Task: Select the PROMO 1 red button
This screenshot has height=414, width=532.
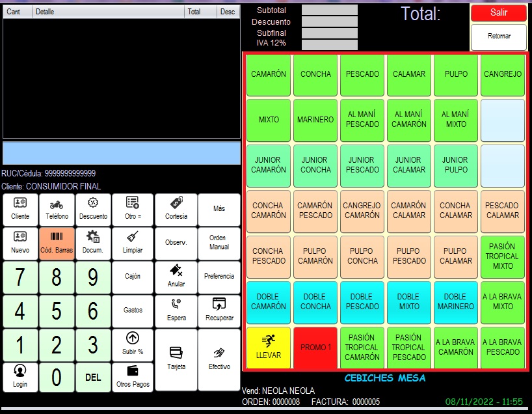Action: click(x=315, y=348)
